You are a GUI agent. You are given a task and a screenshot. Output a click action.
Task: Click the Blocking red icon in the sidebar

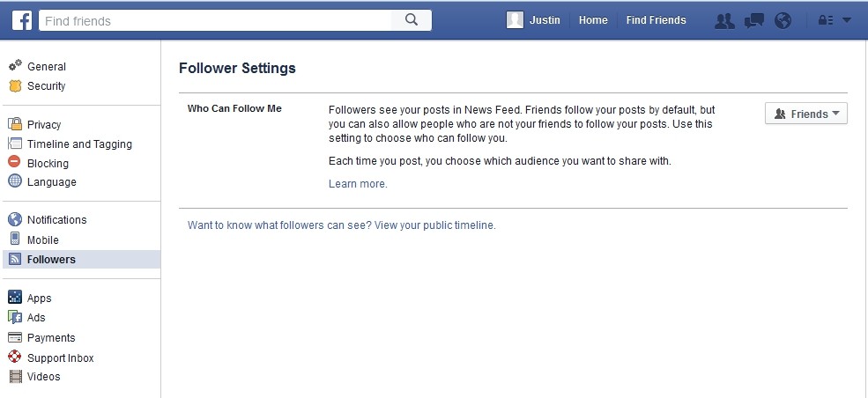coord(15,163)
